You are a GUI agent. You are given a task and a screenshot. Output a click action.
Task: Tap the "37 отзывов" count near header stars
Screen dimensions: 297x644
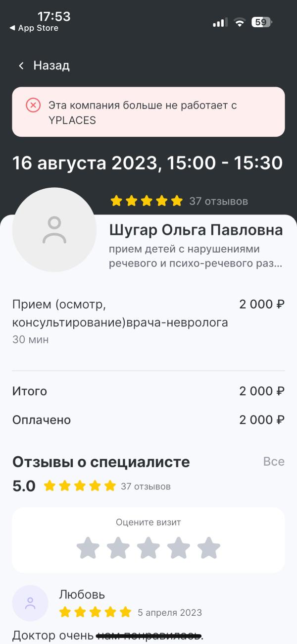(218, 201)
